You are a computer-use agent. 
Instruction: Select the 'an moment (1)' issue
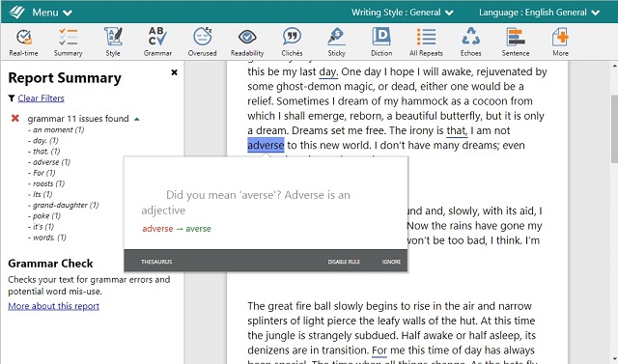[x=56, y=130]
